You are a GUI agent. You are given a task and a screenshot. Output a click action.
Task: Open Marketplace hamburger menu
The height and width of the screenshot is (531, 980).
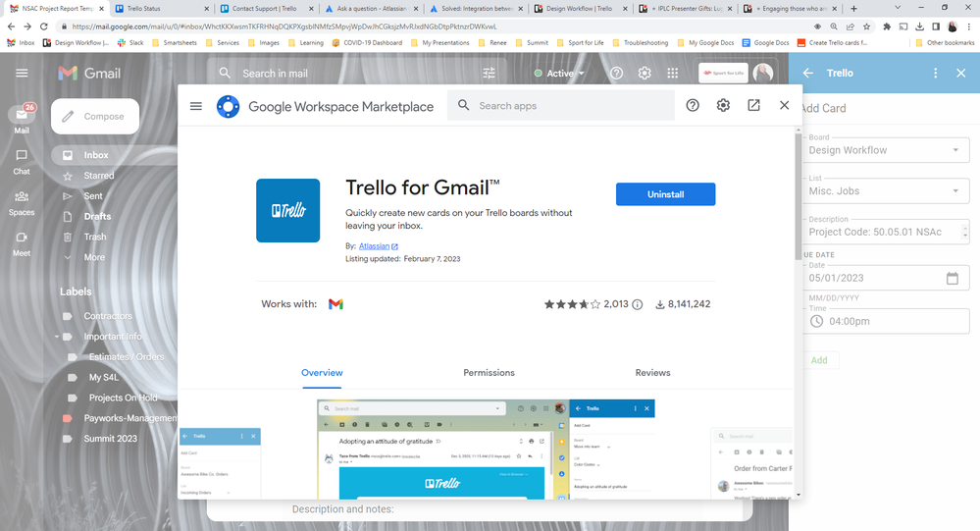195,106
